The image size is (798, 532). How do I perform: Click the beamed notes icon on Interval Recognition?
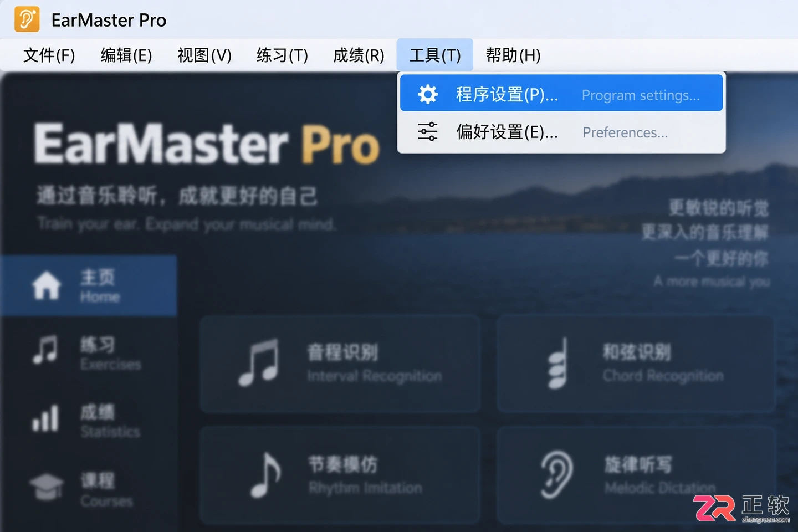pyautogui.click(x=258, y=363)
